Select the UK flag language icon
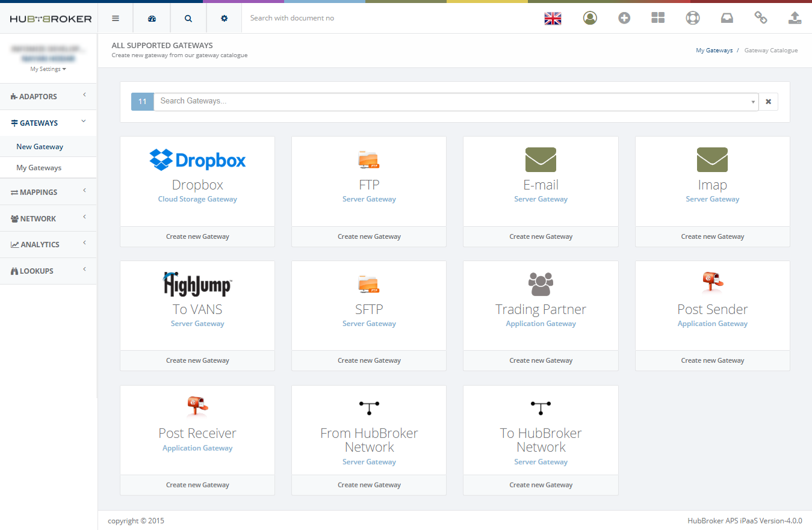The width and height of the screenshot is (812, 530). tap(553, 18)
